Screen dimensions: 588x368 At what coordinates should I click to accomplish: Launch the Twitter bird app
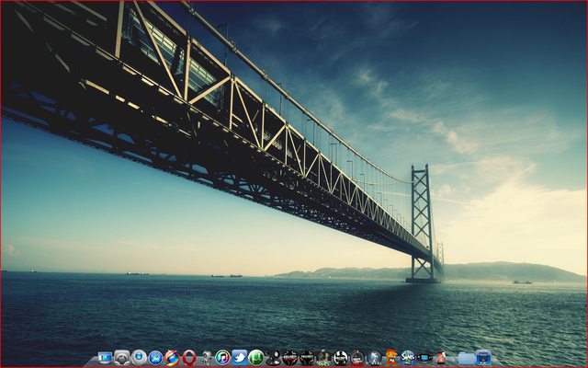coord(239,358)
